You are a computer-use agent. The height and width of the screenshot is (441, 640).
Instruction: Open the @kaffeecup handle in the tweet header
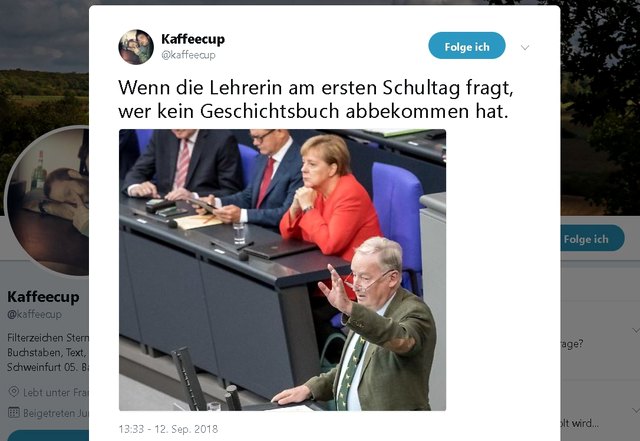click(x=188, y=55)
